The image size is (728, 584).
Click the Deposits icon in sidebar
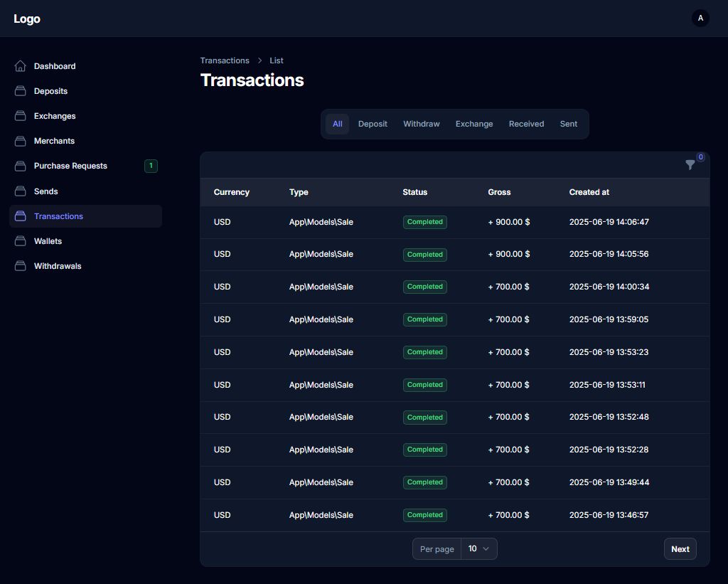(x=21, y=91)
